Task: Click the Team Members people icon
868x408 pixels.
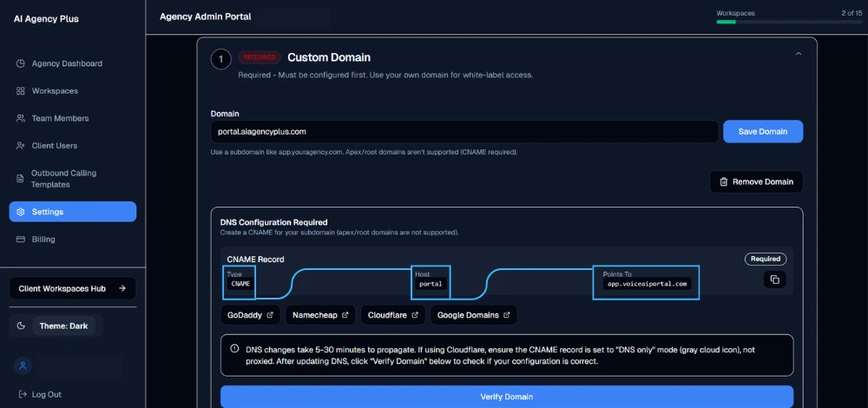Action: click(21, 118)
